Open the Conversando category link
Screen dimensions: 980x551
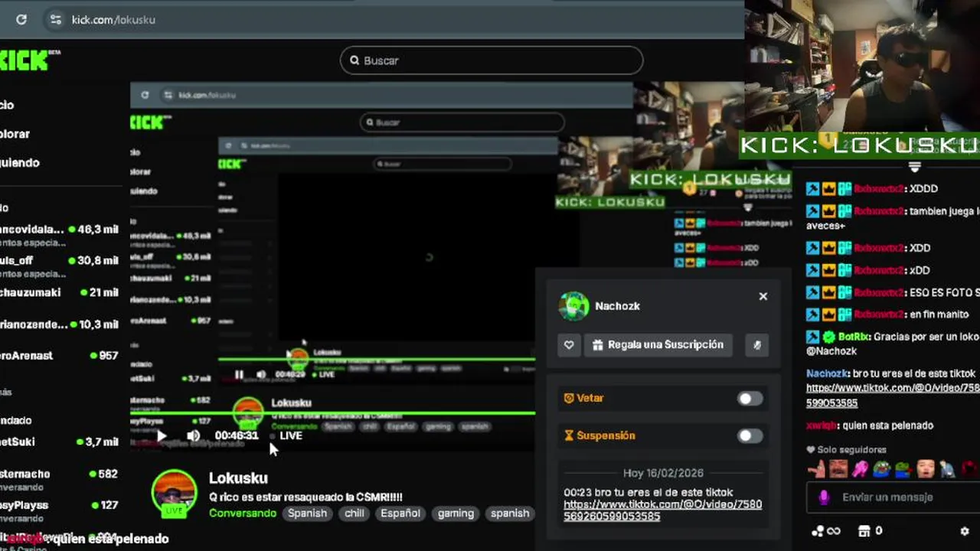(243, 514)
